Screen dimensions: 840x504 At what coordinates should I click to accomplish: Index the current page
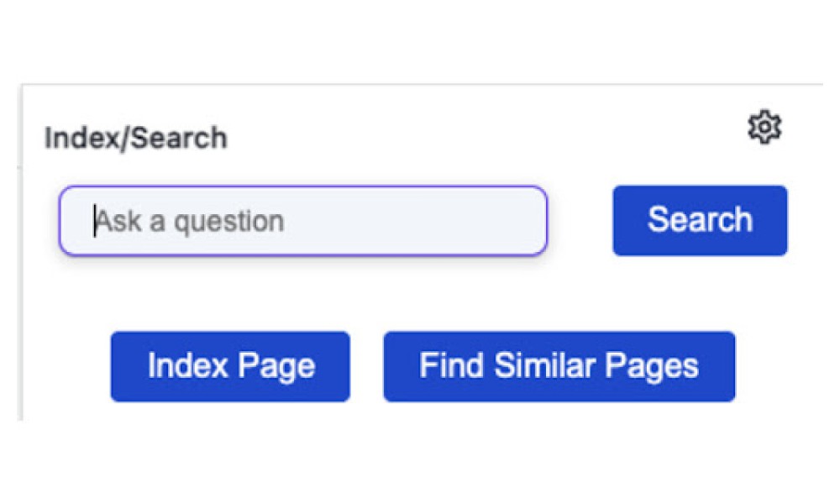coord(230,366)
